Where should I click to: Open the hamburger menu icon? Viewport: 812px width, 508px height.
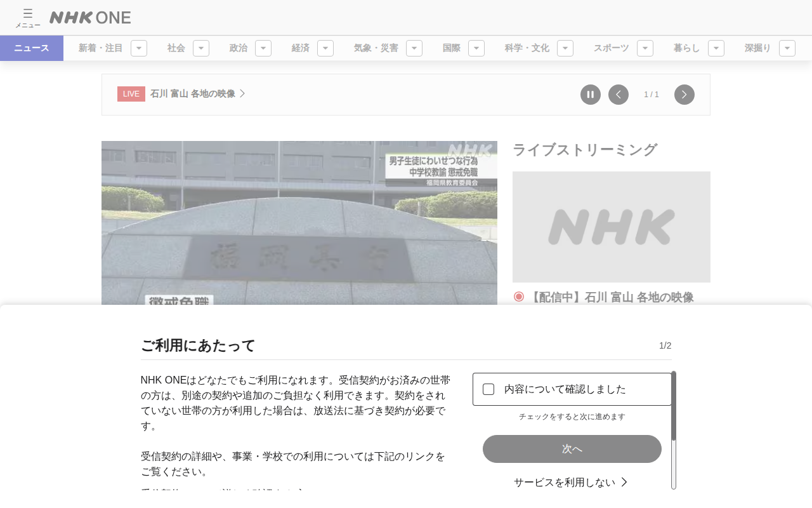[x=27, y=17]
